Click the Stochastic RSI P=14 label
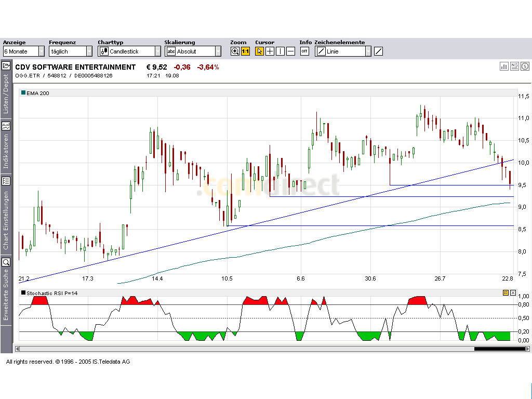Image resolution: width=532 pixels, height=399 pixels. click(52, 293)
